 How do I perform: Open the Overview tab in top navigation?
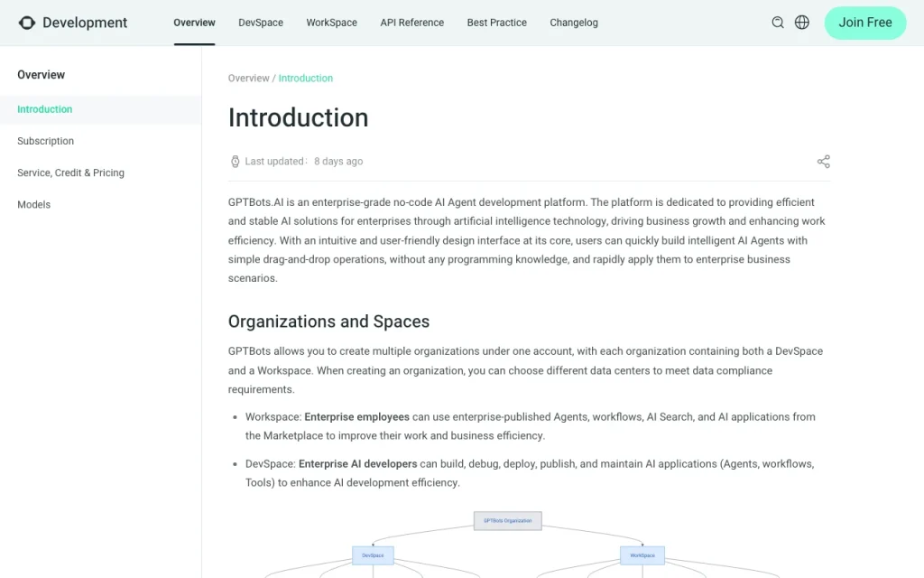(195, 23)
